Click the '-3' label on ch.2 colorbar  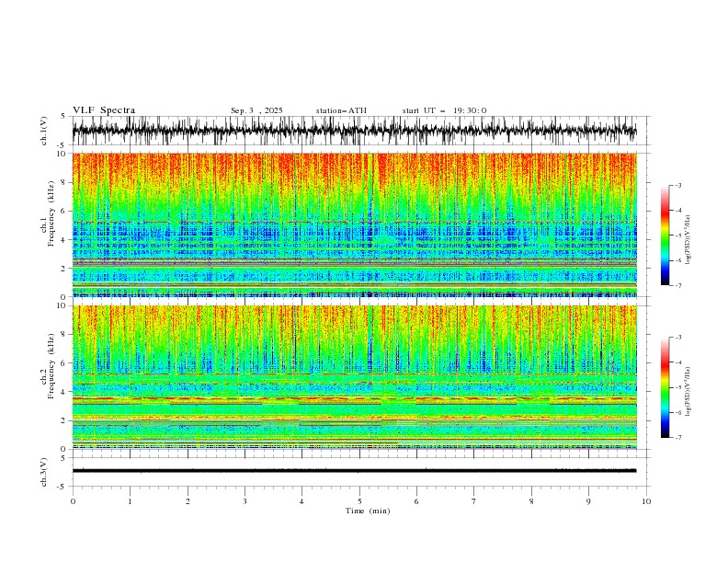coord(678,338)
